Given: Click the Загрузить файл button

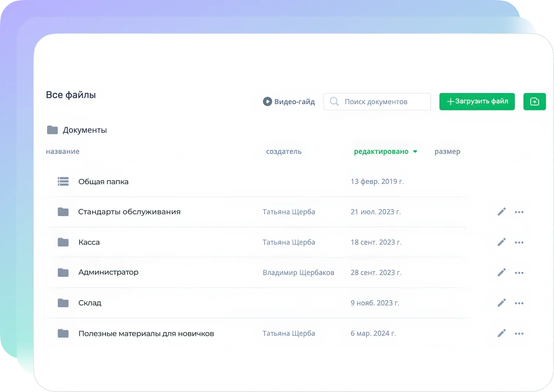Looking at the screenshot, I should [477, 101].
